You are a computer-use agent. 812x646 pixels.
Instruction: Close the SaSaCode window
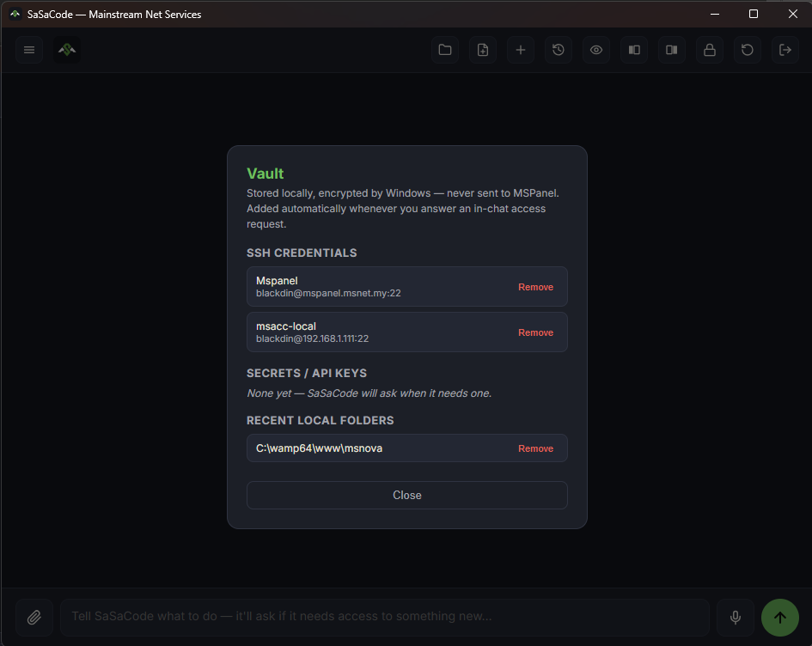coord(793,14)
